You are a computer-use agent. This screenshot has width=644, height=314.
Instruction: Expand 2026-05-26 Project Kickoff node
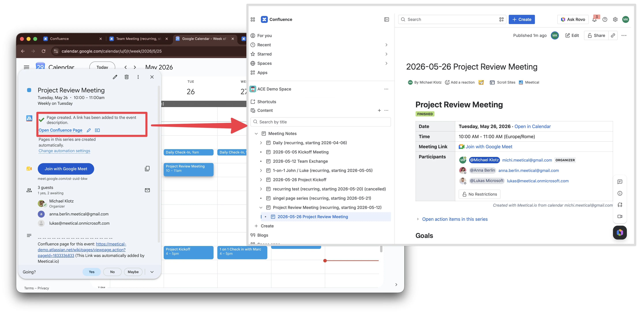[x=261, y=180]
